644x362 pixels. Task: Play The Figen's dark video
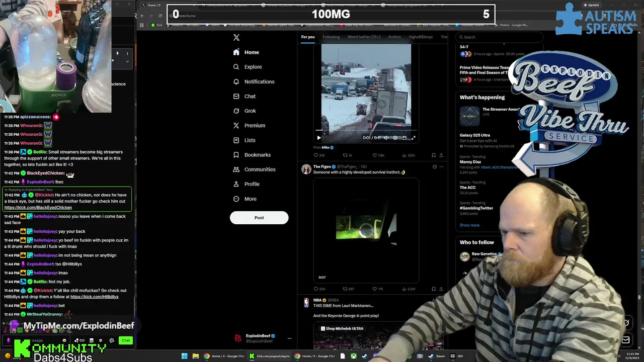[366, 229]
